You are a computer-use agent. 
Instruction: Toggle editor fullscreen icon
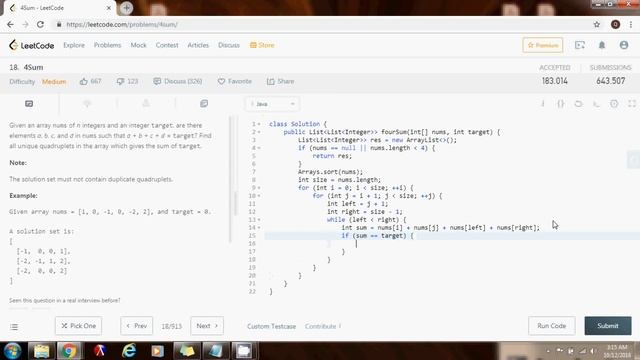632,104
